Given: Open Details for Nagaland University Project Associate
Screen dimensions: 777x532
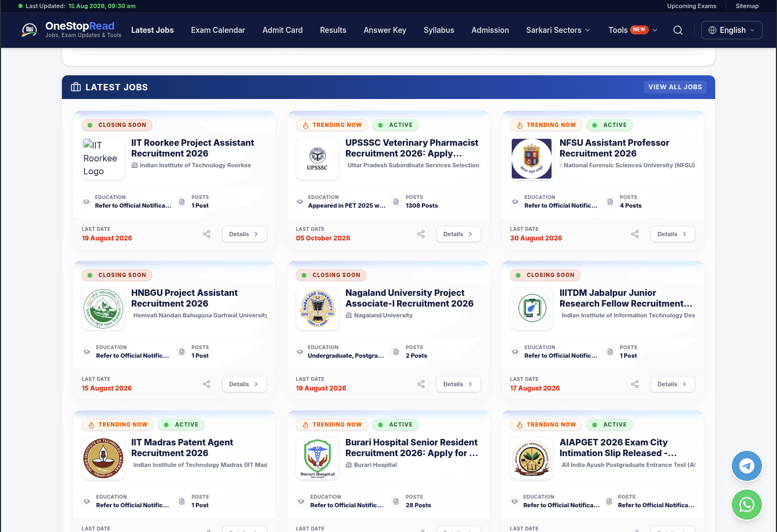Looking at the screenshot, I should [458, 384].
